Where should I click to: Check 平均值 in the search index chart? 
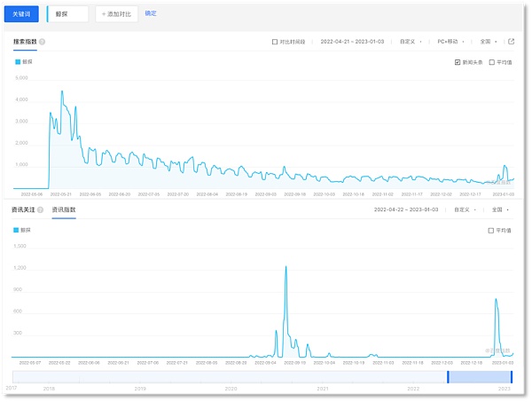(x=492, y=62)
